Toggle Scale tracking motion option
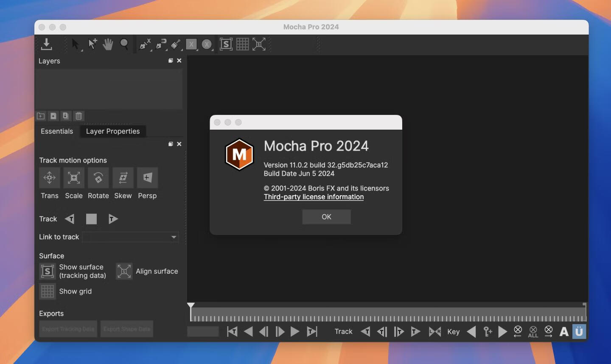The image size is (611, 364). (74, 178)
